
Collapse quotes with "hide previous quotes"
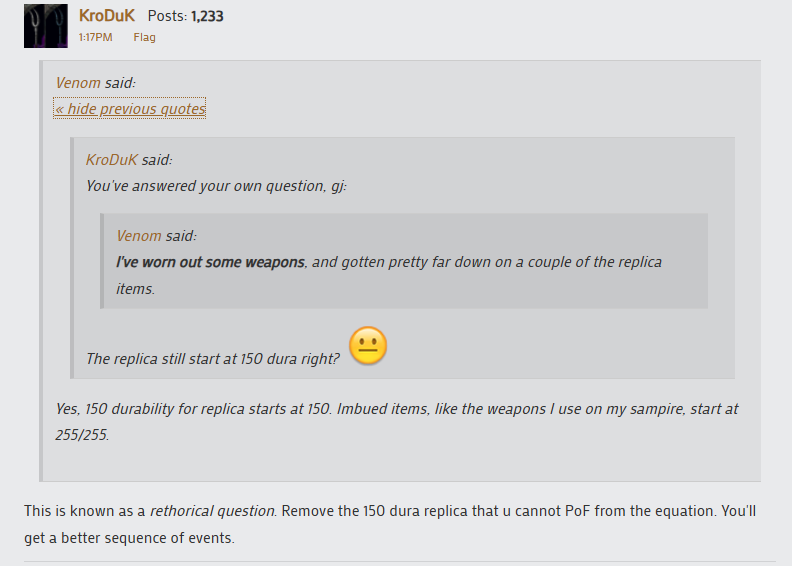(130, 109)
